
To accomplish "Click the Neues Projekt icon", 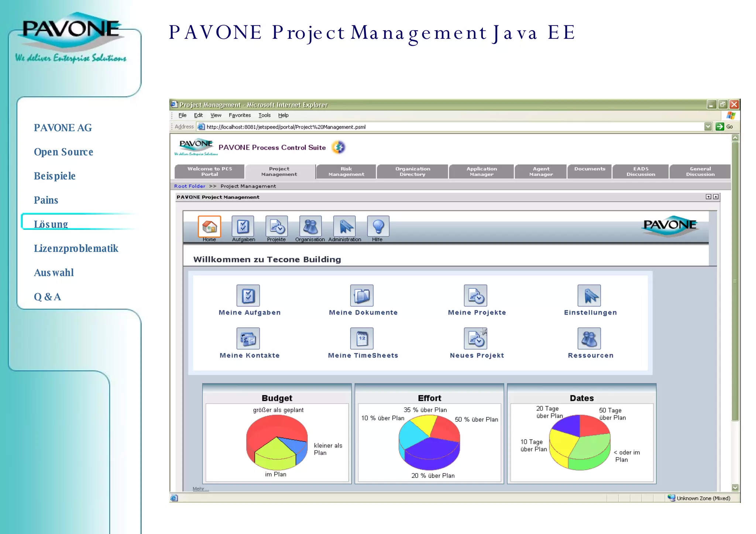I will point(475,338).
